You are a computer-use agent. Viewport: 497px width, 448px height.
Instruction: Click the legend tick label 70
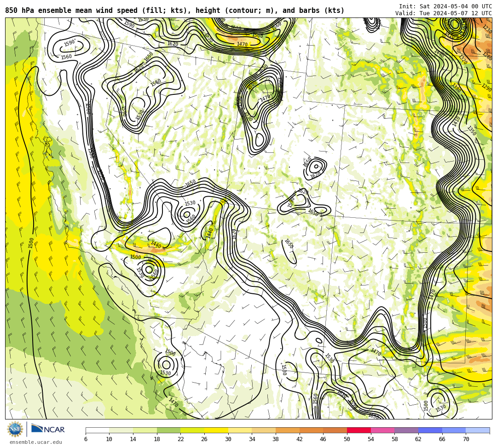tap(466, 439)
